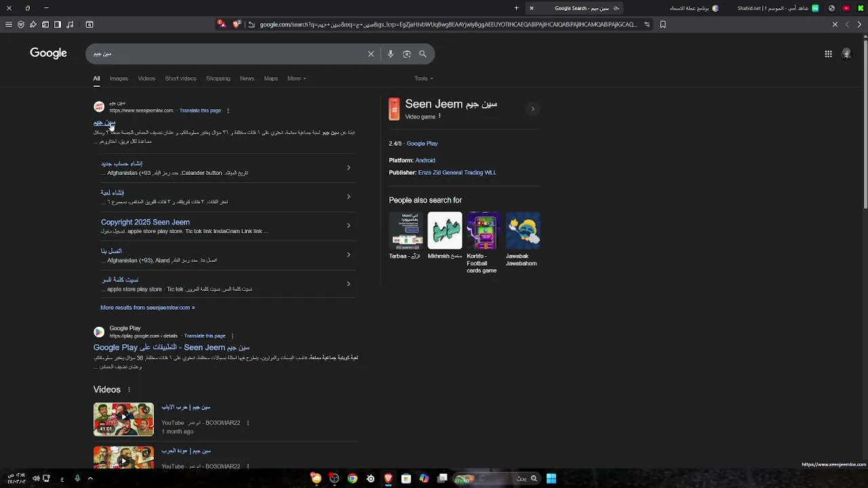
Task: Expand the إنشاء حساب جديد sitelink chevron
Action: point(349,167)
